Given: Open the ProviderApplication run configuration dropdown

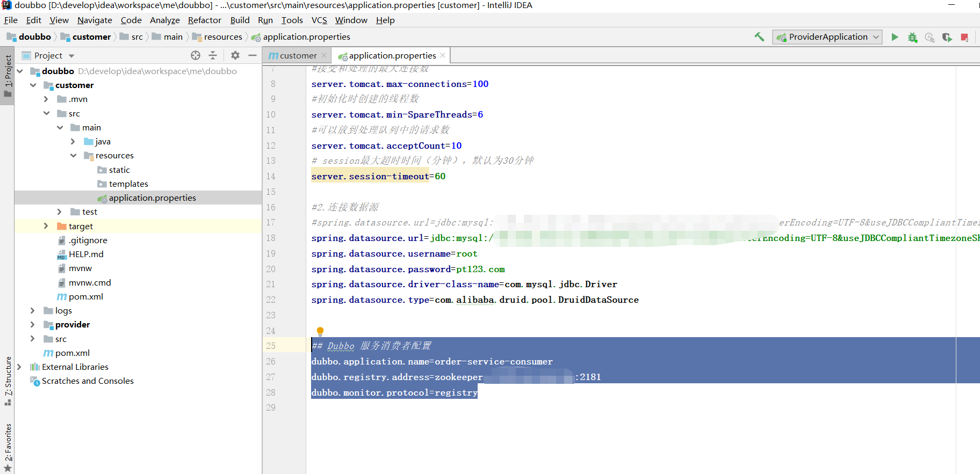Looking at the screenshot, I should 827,37.
